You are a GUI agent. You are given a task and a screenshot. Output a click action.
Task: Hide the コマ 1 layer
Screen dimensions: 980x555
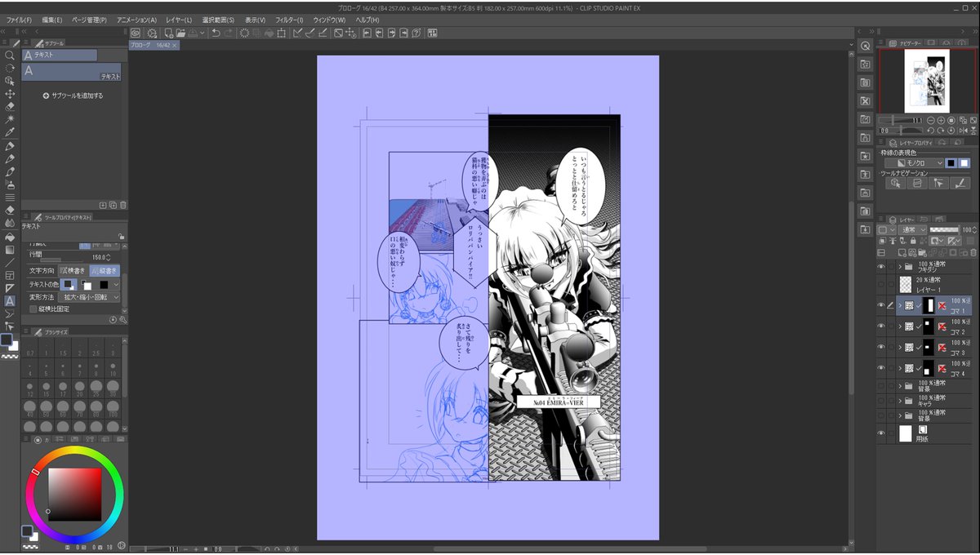[881, 305]
